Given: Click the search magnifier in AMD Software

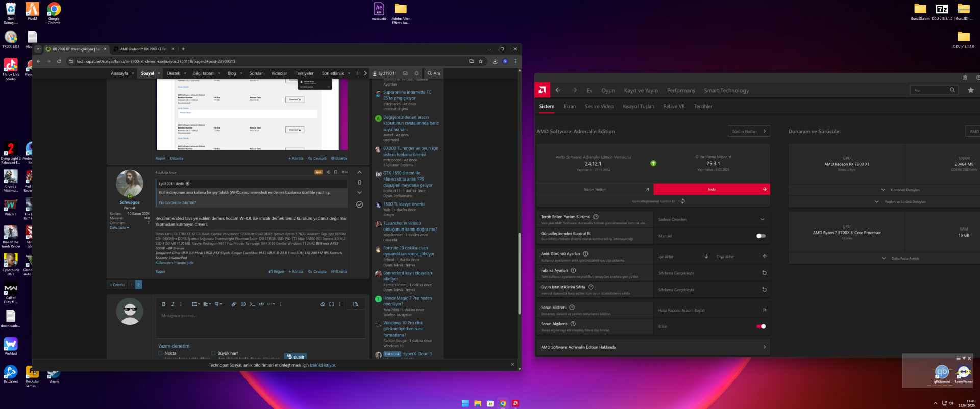Looking at the screenshot, I should coord(952,90).
